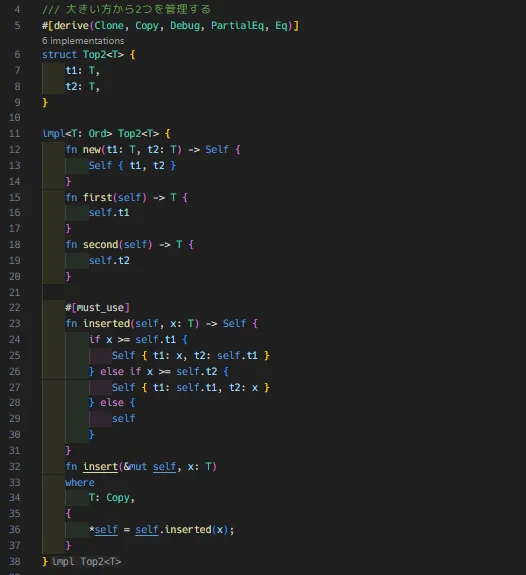The image size is (526, 575).
Task: Click 'where' keyword on line 33
Action: click(80, 483)
